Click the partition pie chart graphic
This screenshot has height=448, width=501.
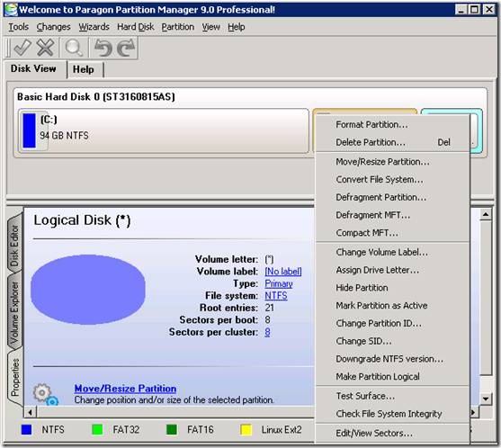(x=88, y=289)
